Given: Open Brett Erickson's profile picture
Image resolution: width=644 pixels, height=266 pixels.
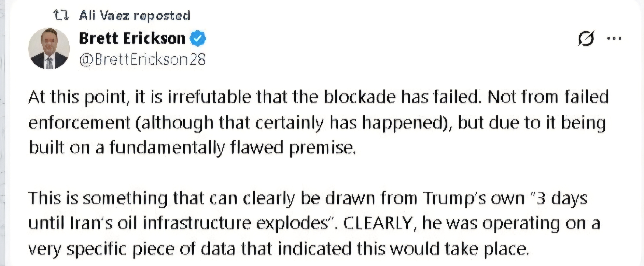Looking at the screenshot, I should pyautogui.click(x=49, y=48).
